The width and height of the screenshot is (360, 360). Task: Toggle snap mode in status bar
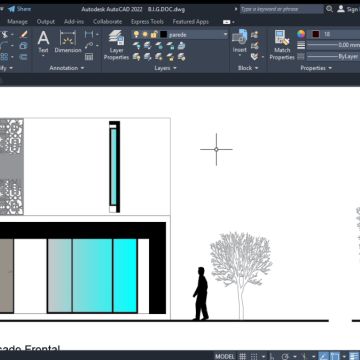coord(254,356)
